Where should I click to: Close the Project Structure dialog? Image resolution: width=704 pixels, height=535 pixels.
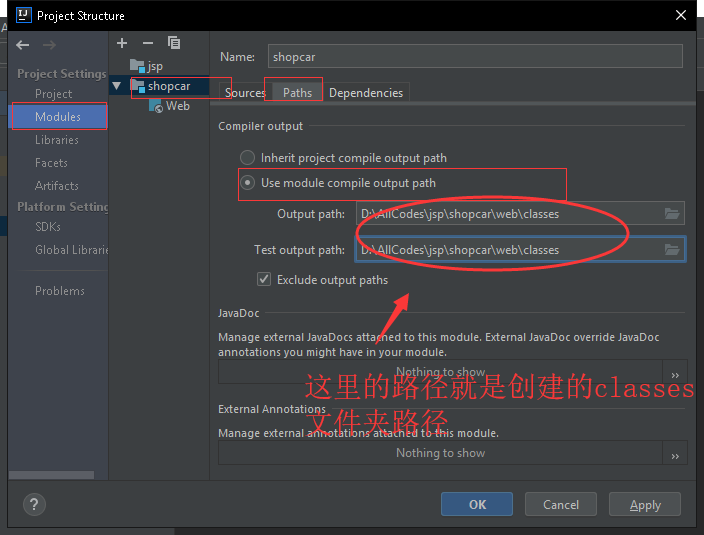tap(681, 15)
